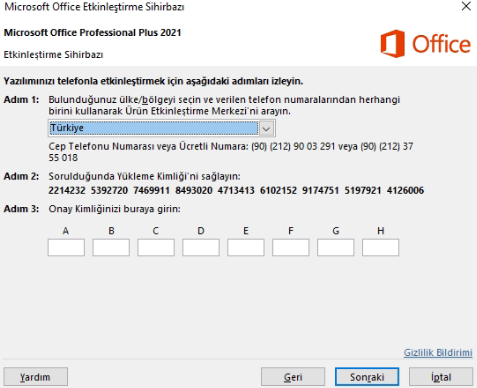Select installation ID group 5197921

[363, 190]
